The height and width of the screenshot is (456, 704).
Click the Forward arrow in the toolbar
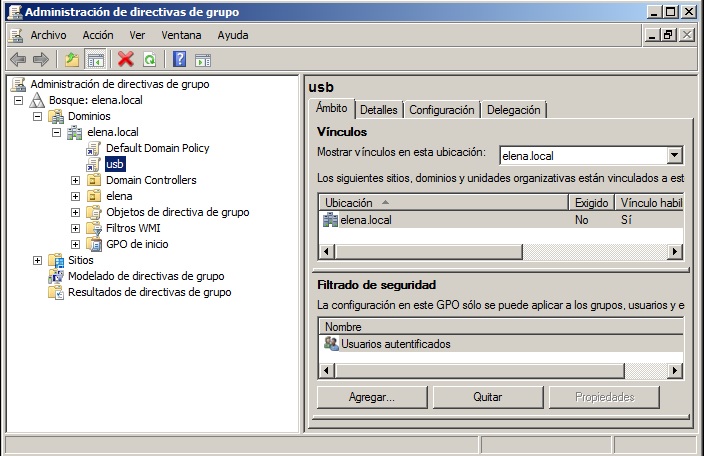click(40, 59)
